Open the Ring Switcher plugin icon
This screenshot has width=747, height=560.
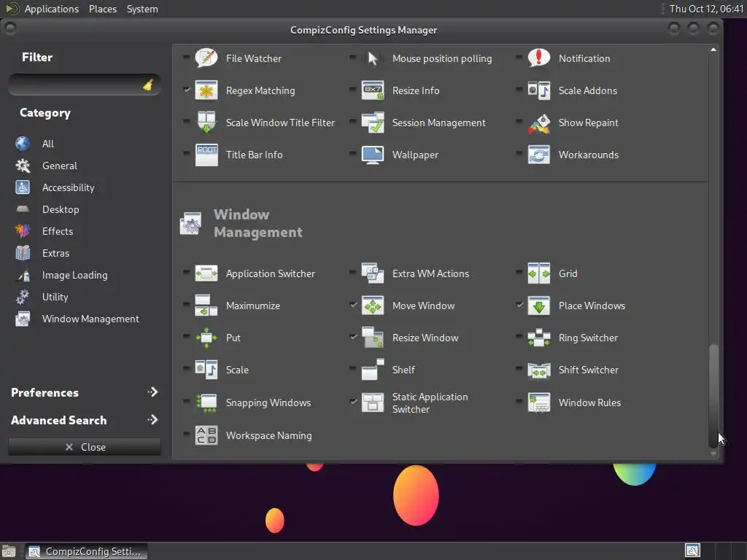539,338
